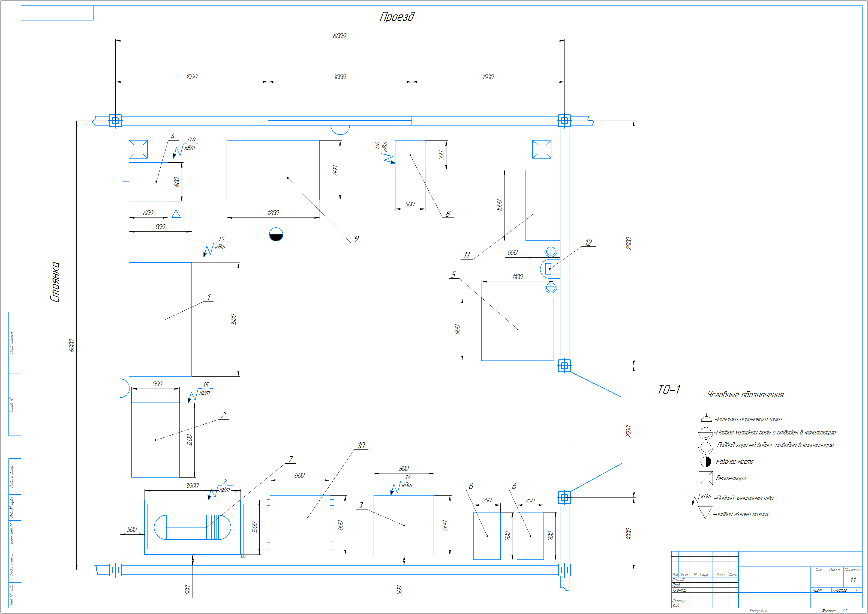The image size is (868, 614).
Task: Click the "Проезд" label above the plan
Action: [x=397, y=17]
